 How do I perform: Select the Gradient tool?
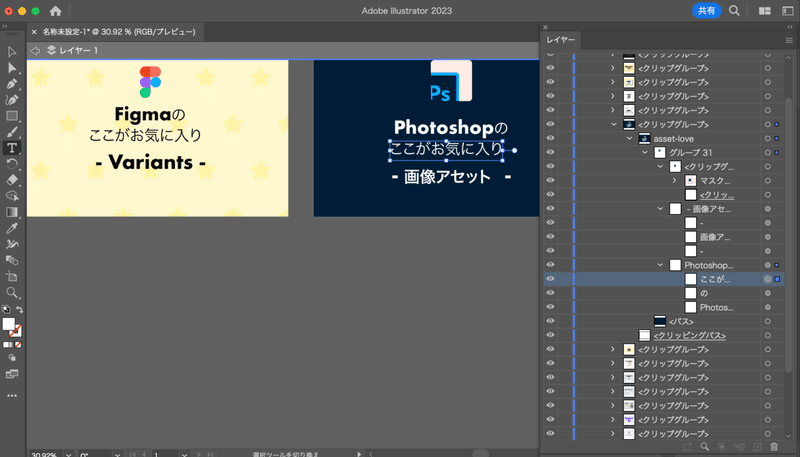12,212
